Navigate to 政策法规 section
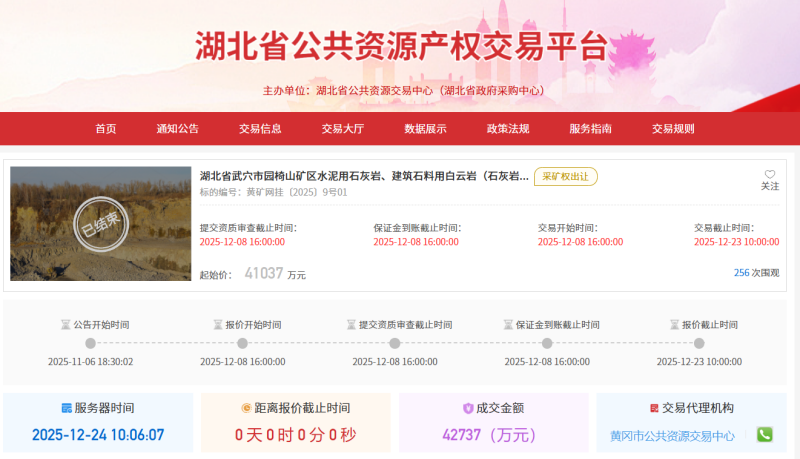Image resolution: width=800 pixels, height=459 pixels. tap(508, 128)
